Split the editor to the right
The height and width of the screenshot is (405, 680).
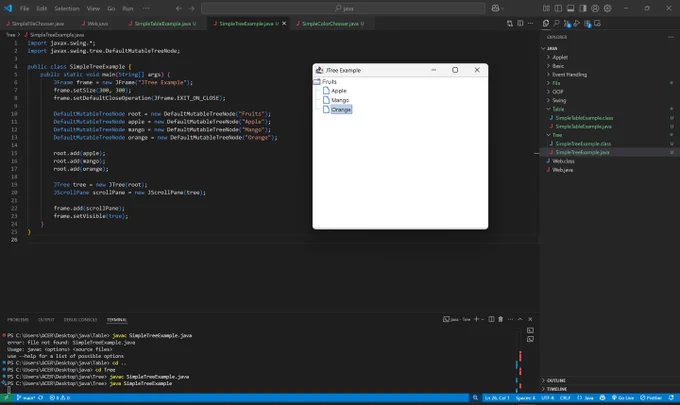pyautogui.click(x=520, y=23)
